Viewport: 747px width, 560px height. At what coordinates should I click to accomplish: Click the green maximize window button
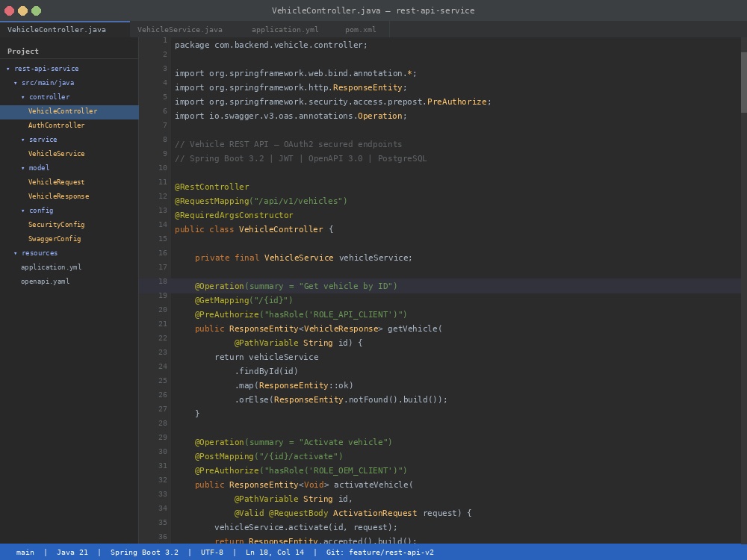tap(36, 10)
